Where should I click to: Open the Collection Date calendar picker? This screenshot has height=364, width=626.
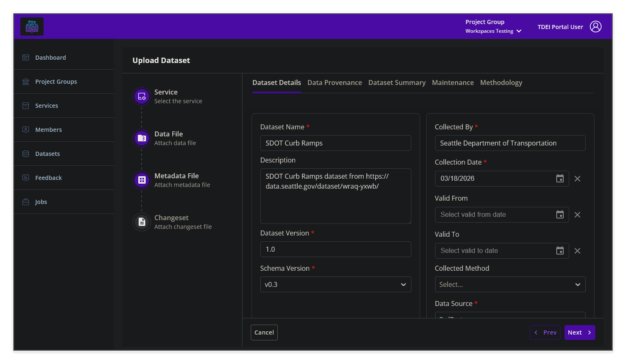pyautogui.click(x=560, y=178)
